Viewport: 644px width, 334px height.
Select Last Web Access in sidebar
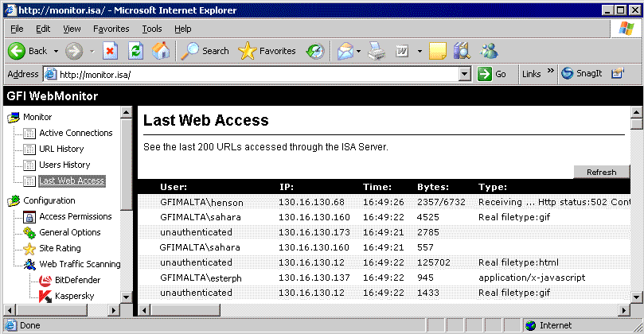[72, 181]
